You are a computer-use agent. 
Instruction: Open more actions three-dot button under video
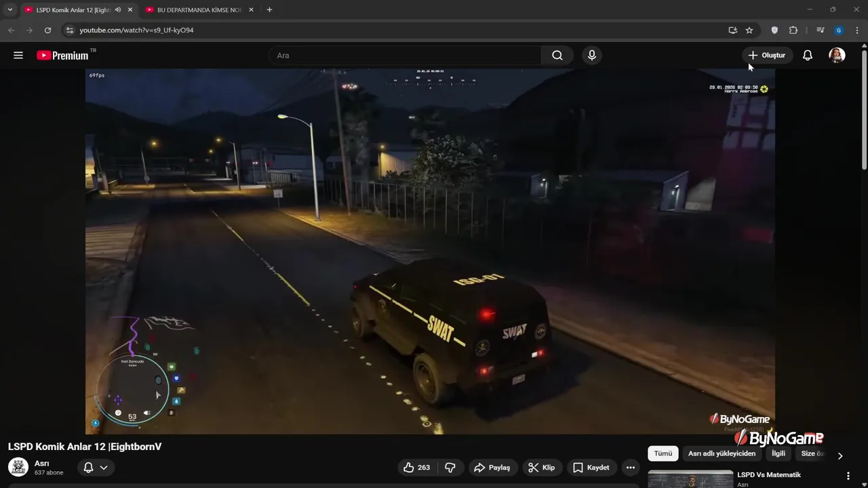point(631,468)
